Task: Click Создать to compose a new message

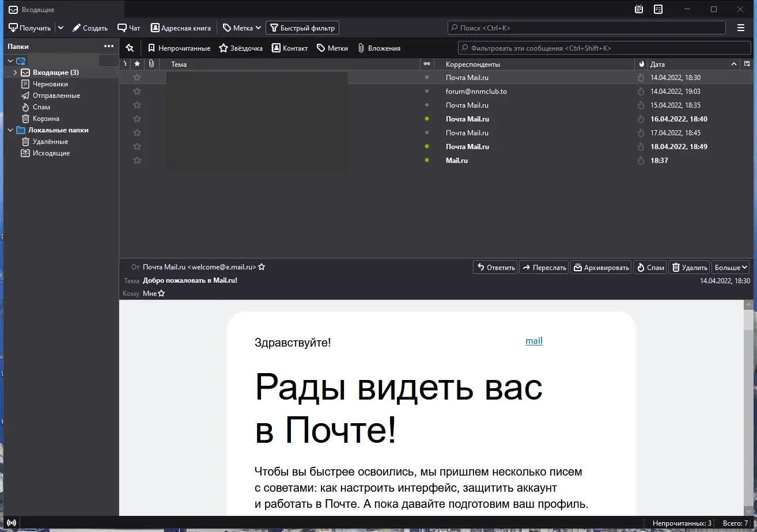Action: coord(90,28)
